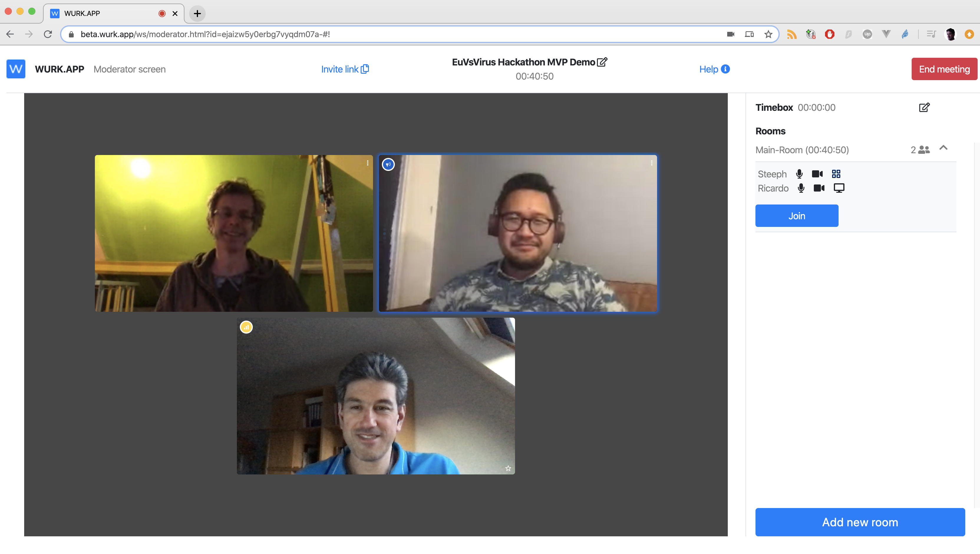Click the WURK.APP logo icon
980x554 pixels.
[x=16, y=69]
